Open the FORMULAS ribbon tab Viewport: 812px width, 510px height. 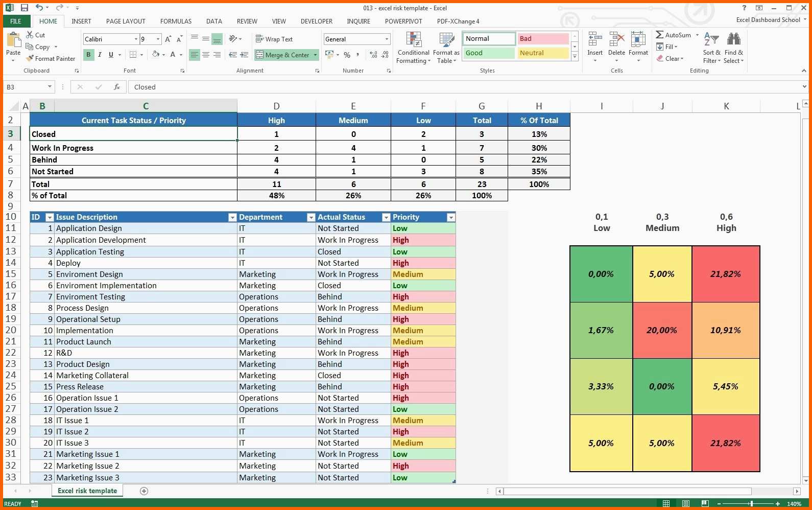176,21
